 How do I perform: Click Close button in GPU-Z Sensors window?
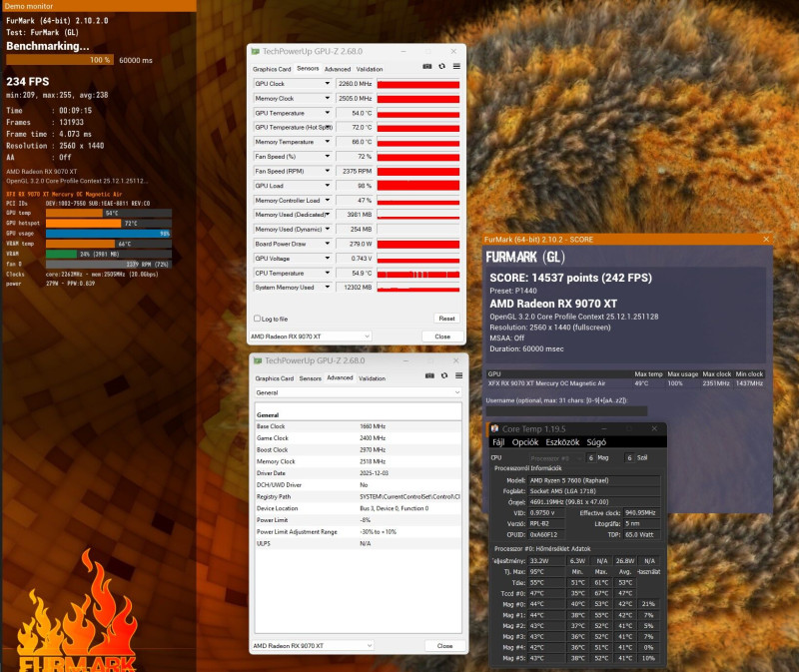tap(442, 336)
